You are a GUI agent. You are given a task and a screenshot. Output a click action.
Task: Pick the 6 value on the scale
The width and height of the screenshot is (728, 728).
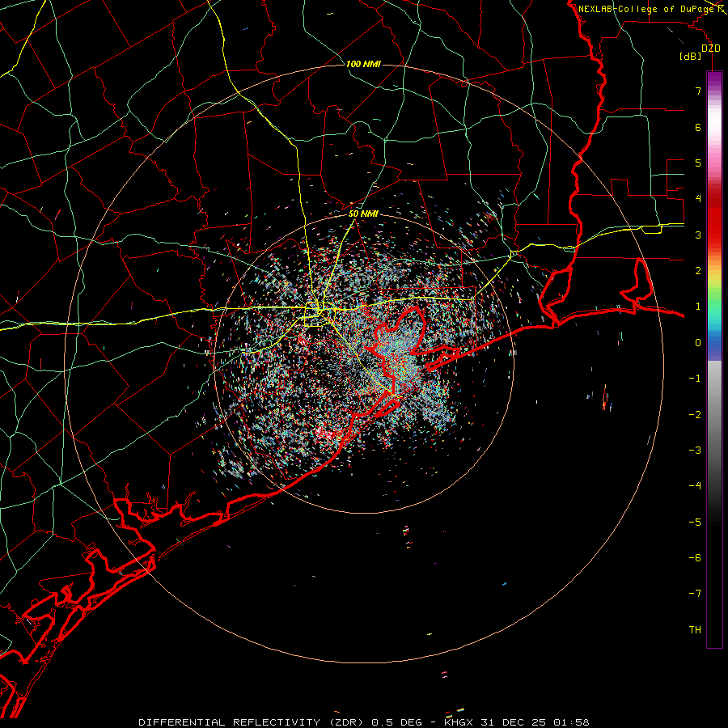698,127
